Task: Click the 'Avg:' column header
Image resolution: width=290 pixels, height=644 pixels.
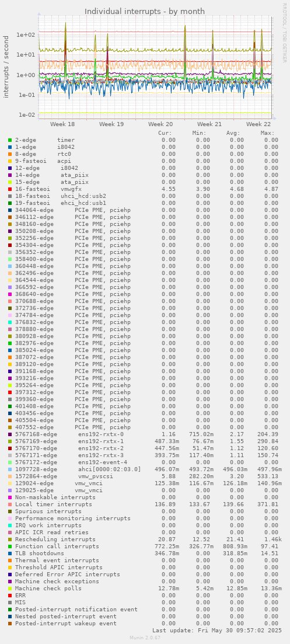Action: [233, 133]
